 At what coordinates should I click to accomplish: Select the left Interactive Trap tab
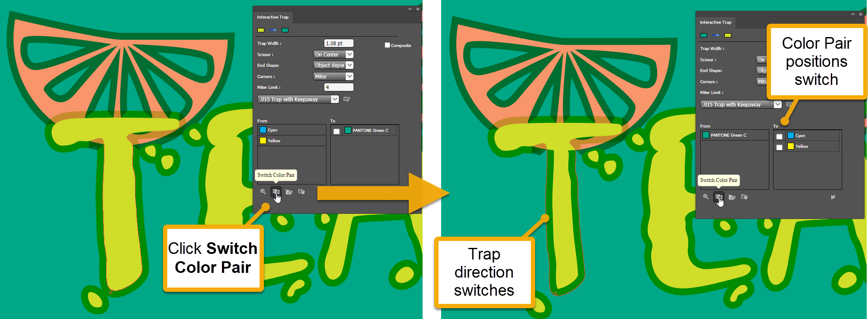point(273,17)
